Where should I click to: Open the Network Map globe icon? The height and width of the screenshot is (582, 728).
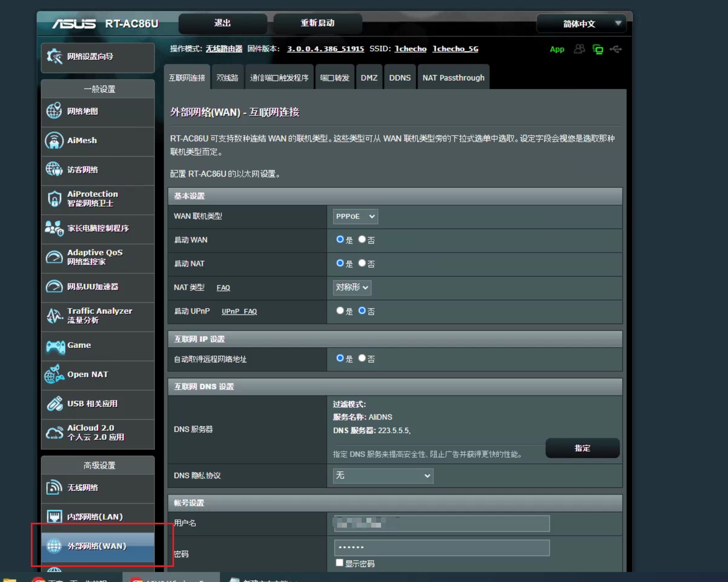[54, 111]
